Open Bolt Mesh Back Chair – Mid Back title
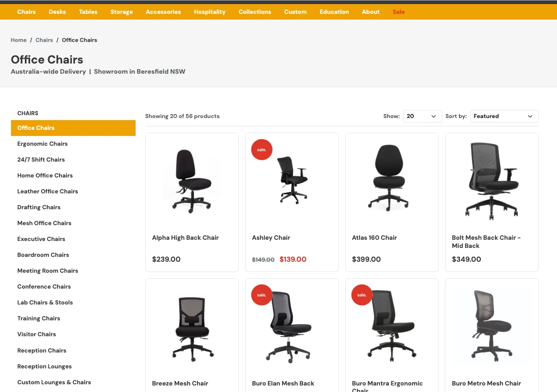The height and width of the screenshot is (392, 557). (486, 242)
